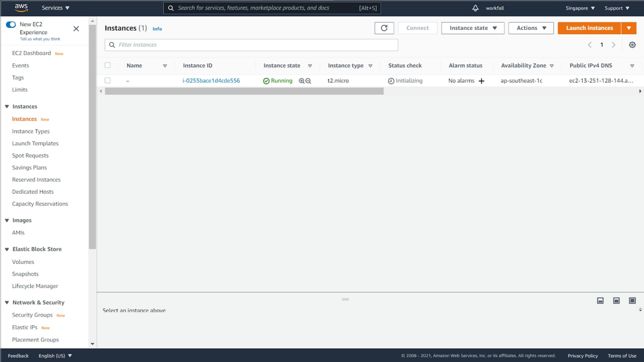
Task: Open Dedicated Hosts in the sidebar
Action: [33, 192]
